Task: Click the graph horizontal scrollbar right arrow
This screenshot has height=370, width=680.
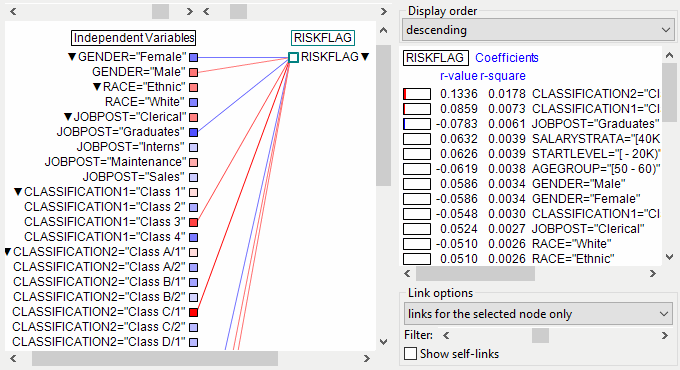Action: pos(367,359)
